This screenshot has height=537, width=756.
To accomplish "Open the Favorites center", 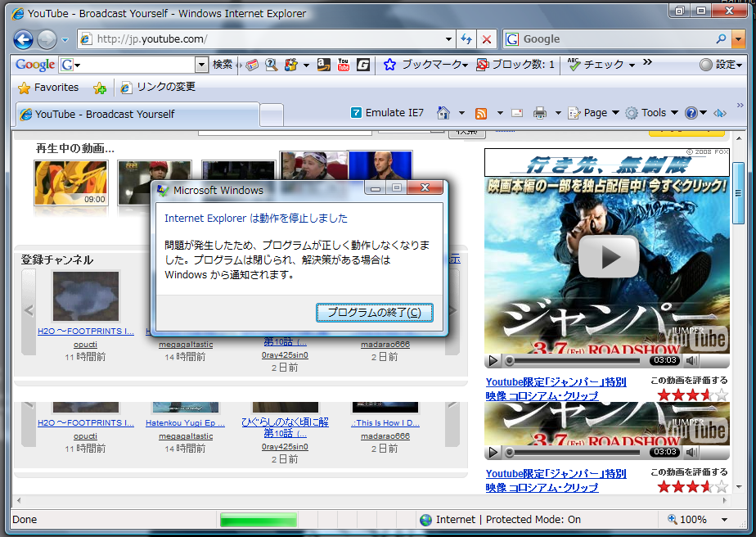I will (x=48, y=88).
